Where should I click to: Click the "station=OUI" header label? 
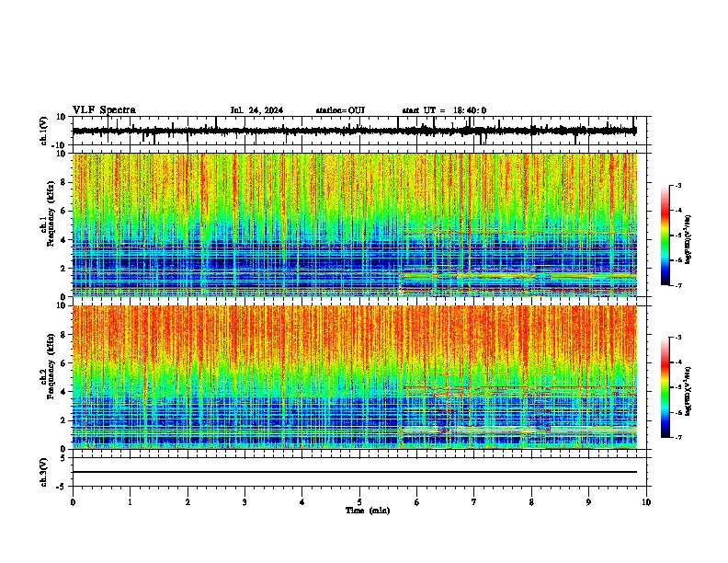point(340,110)
